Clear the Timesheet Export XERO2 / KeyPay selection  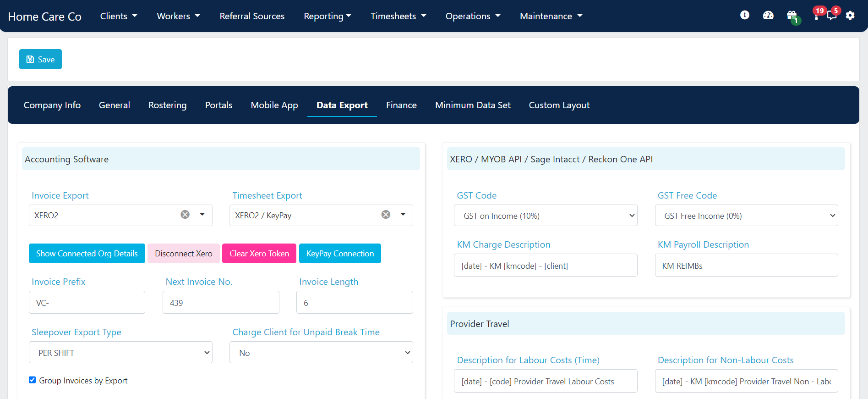tap(386, 215)
